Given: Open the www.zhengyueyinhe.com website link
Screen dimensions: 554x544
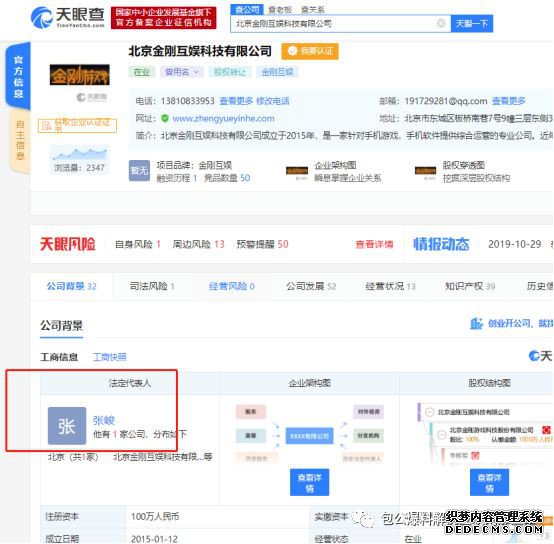Looking at the screenshot, I should pos(223,118).
